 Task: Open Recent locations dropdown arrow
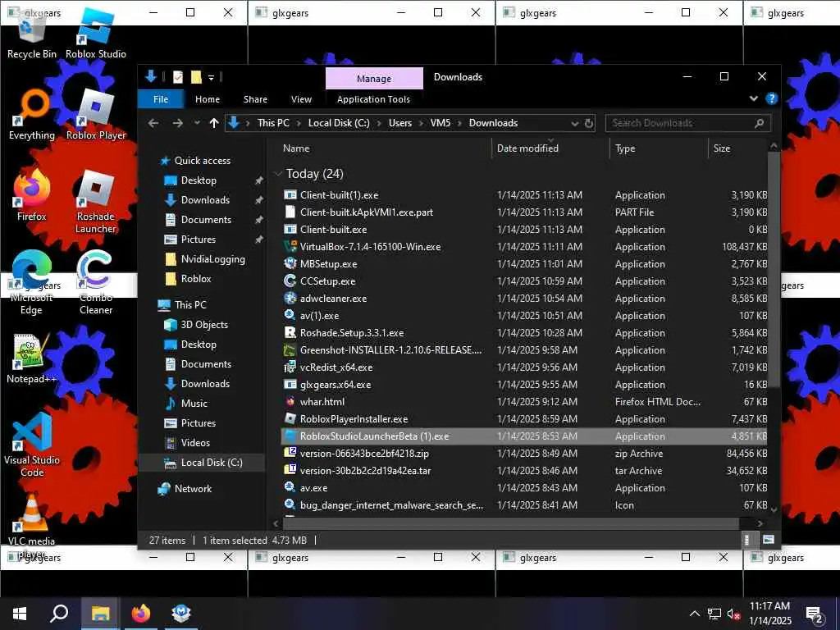point(197,123)
